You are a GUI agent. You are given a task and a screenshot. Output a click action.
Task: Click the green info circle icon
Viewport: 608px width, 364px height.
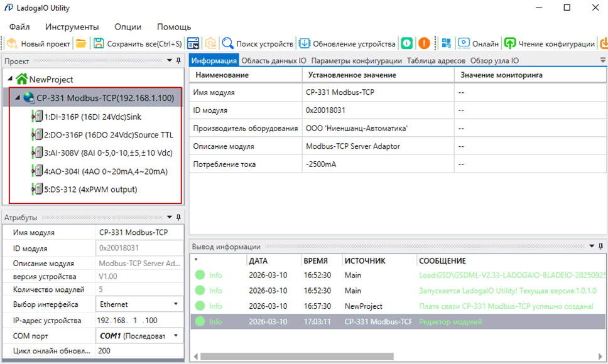tap(407, 43)
